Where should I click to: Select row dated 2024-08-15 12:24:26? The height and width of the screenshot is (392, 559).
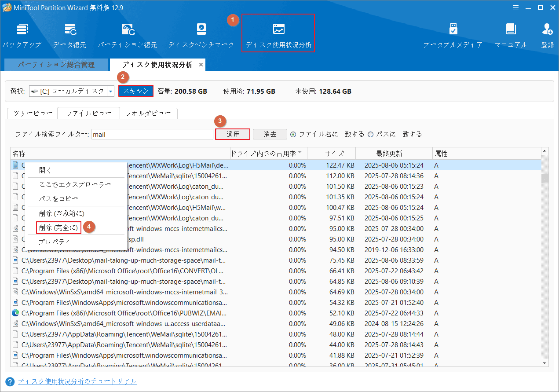point(276,324)
